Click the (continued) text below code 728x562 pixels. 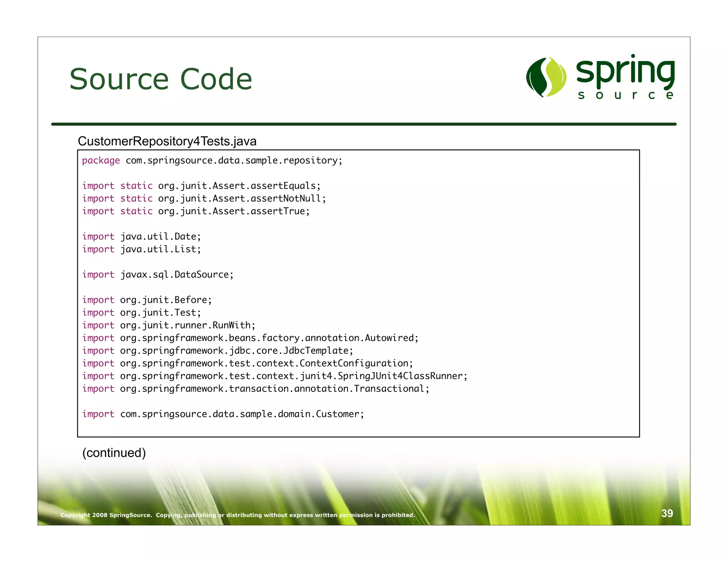pyautogui.click(x=114, y=453)
